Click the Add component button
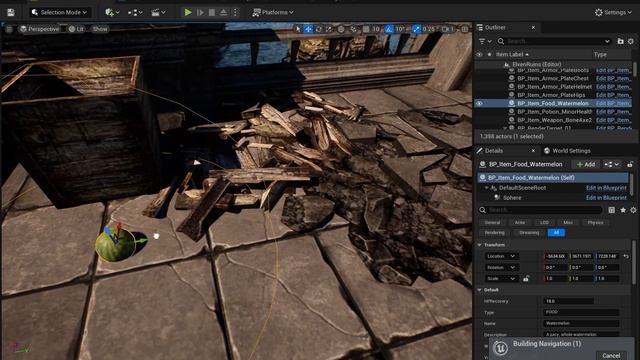 click(586, 164)
